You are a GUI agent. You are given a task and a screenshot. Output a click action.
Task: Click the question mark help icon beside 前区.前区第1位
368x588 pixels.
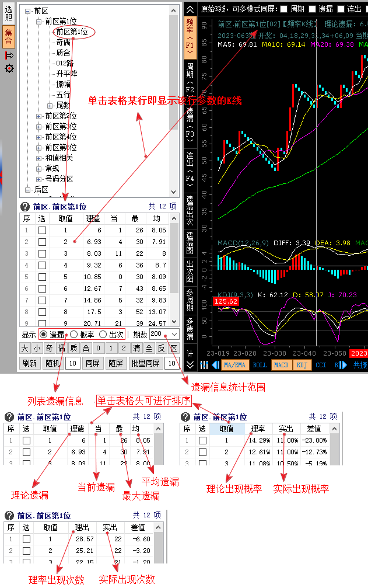point(25,206)
